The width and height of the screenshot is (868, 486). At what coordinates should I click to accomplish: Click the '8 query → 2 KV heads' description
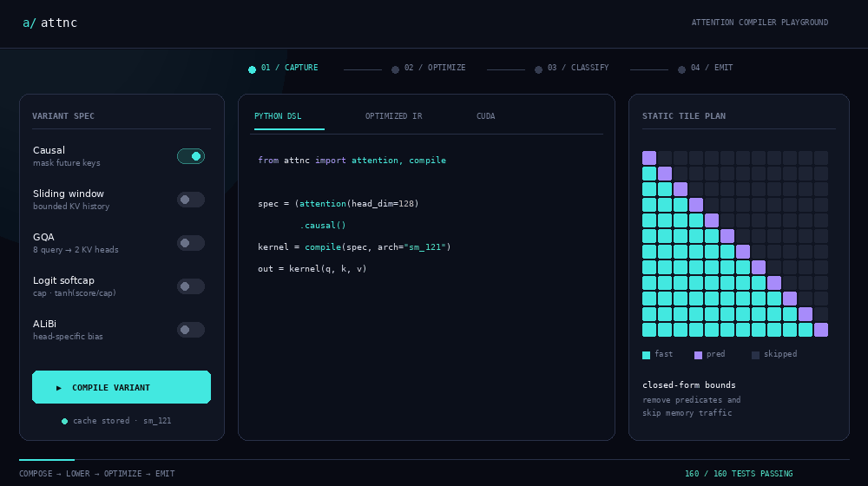pyautogui.click(x=76, y=250)
